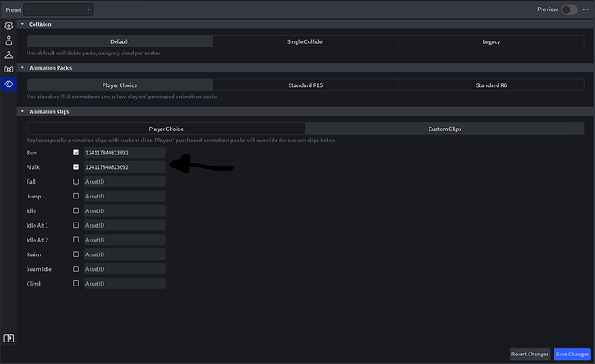Open the general settings gear in sidebar
Viewport: 595px width, 364px height.
[x=9, y=26]
